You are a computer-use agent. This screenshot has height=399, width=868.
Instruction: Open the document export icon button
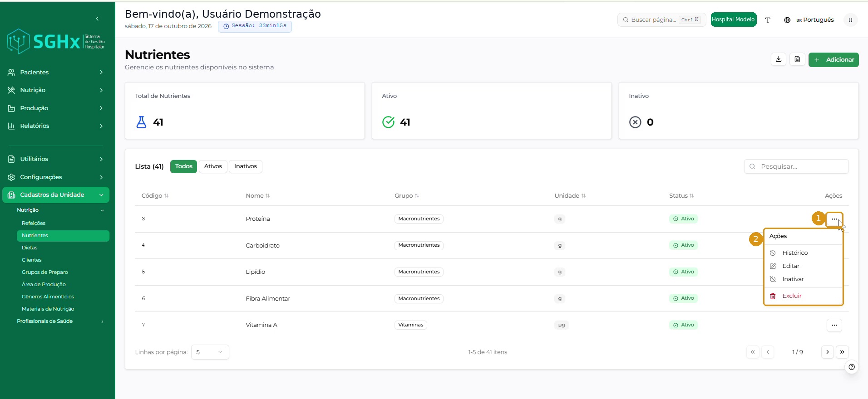tap(797, 59)
